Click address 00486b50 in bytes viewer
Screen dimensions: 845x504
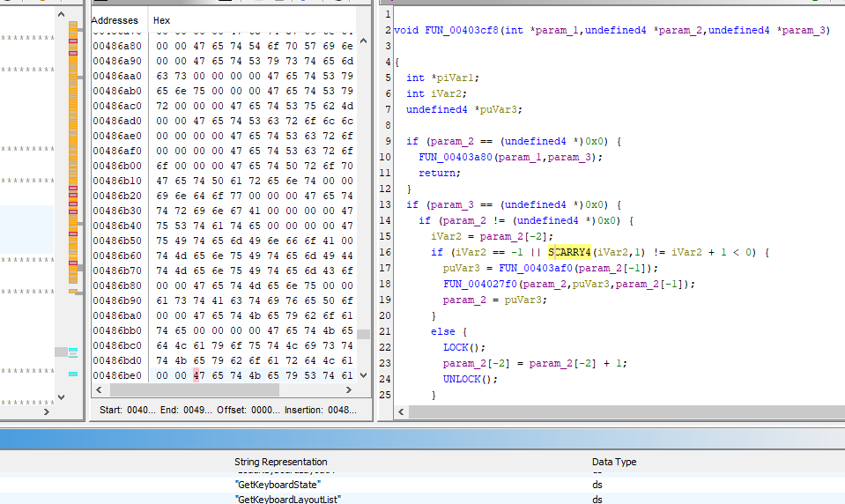pos(117,241)
